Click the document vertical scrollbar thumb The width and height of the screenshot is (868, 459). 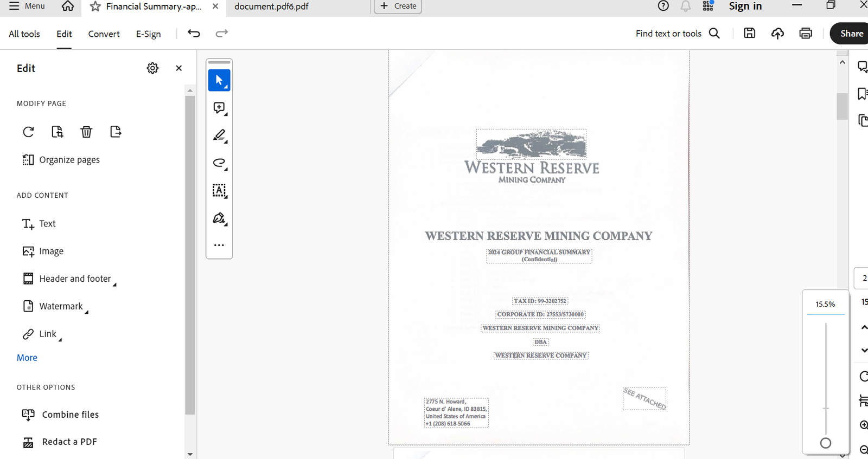(x=842, y=106)
